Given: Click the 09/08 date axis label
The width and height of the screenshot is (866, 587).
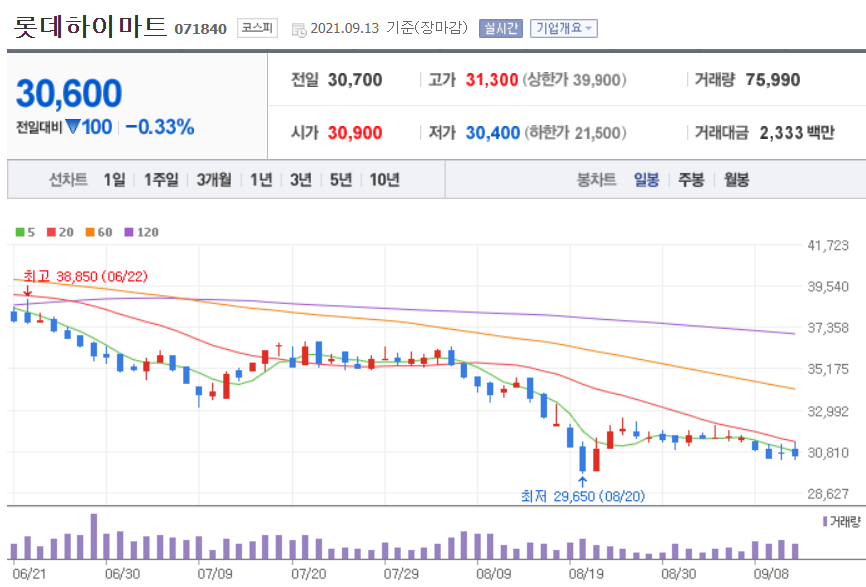Looking at the screenshot, I should [x=771, y=574].
